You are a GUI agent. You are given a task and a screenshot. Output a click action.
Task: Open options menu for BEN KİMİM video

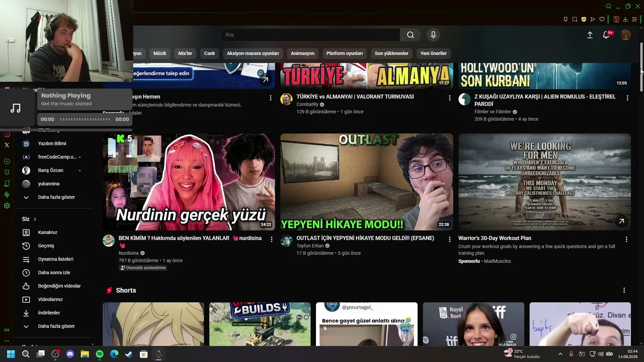272,239
